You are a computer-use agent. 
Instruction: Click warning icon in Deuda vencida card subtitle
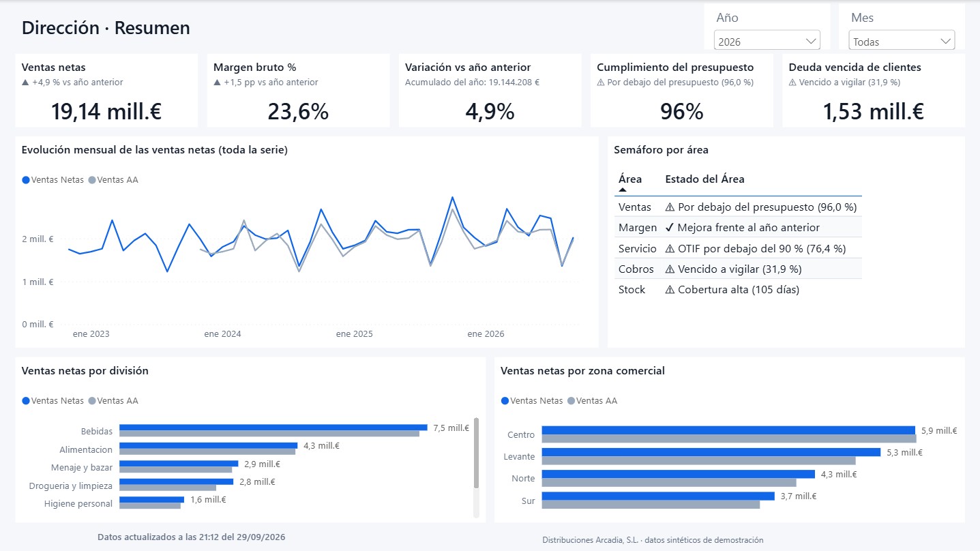click(792, 83)
